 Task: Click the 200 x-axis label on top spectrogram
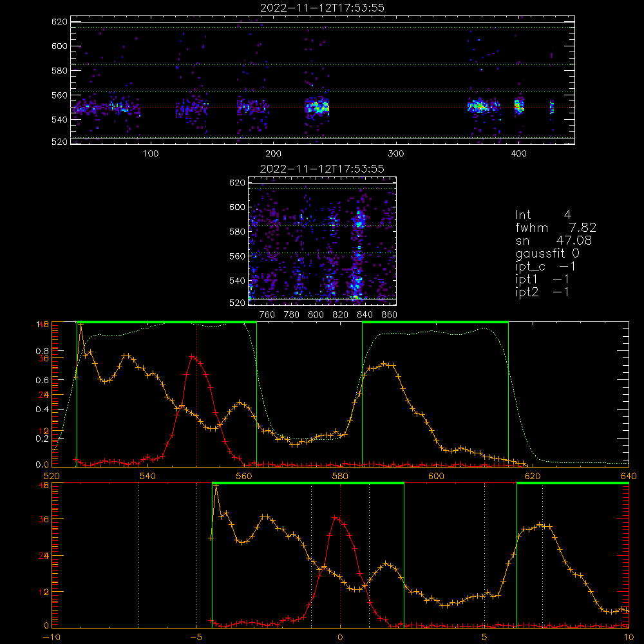tap(274, 154)
